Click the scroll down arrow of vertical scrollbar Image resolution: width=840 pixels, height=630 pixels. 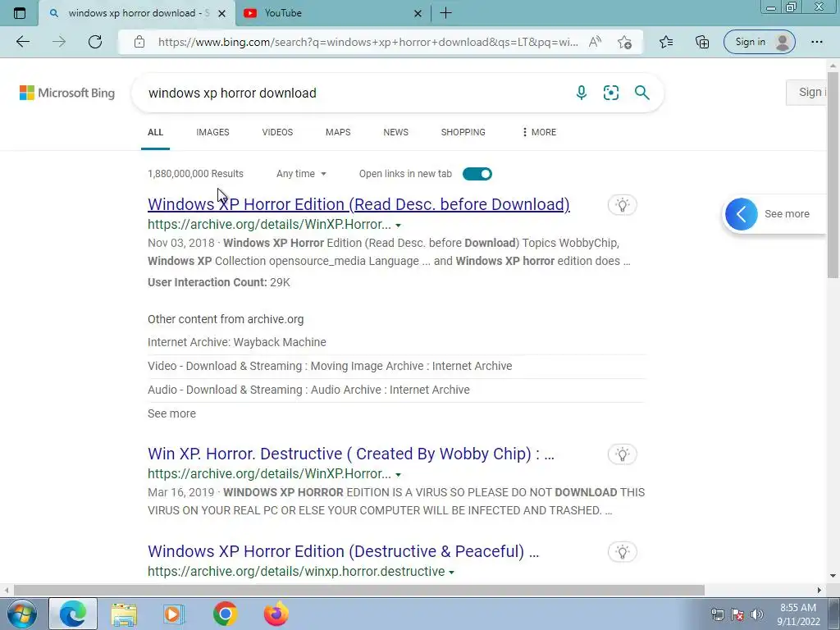(x=833, y=576)
